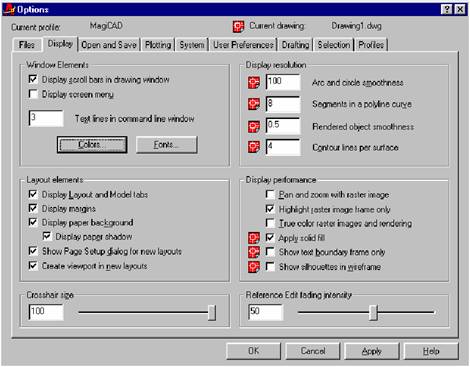
Task: Open the User Preferences tab
Action: (x=243, y=45)
